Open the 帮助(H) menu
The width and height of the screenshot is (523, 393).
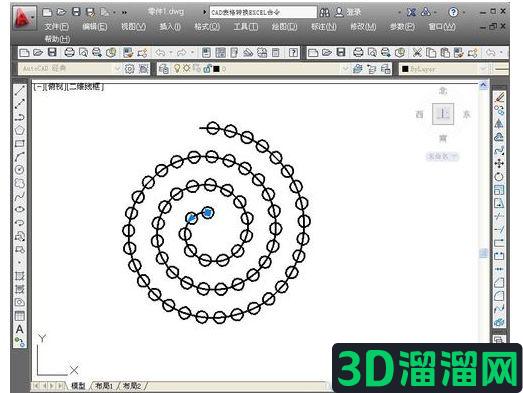coord(57,39)
